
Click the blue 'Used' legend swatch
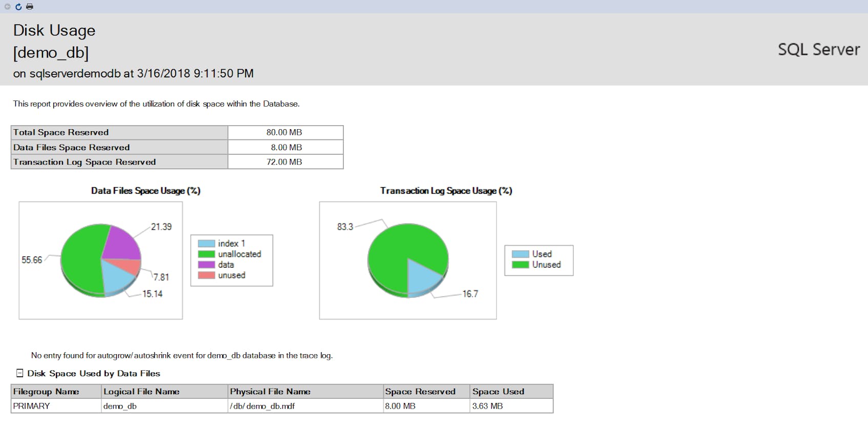(x=520, y=254)
